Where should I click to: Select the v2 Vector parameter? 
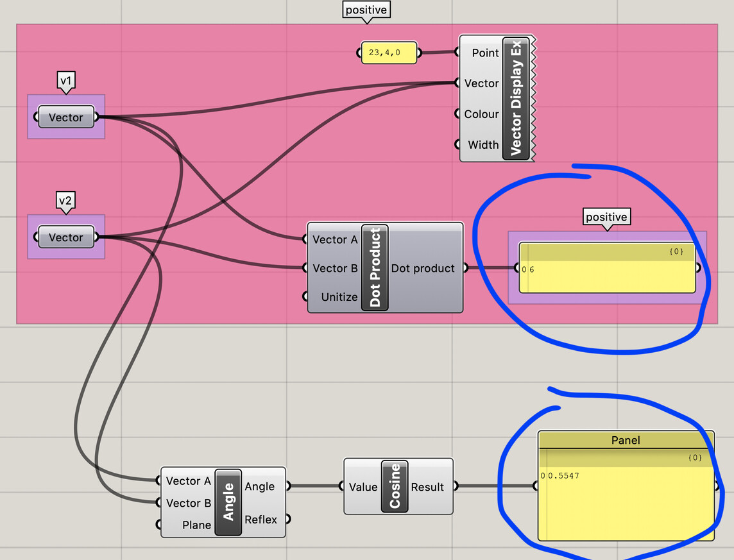pyautogui.click(x=66, y=237)
